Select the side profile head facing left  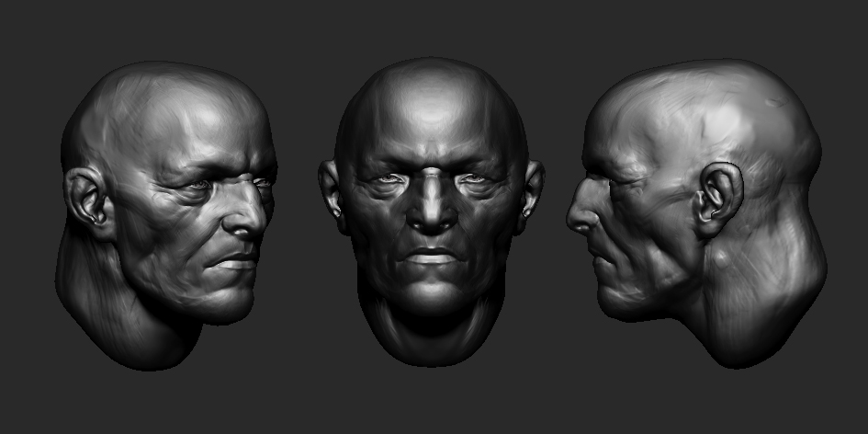[x=696, y=213]
